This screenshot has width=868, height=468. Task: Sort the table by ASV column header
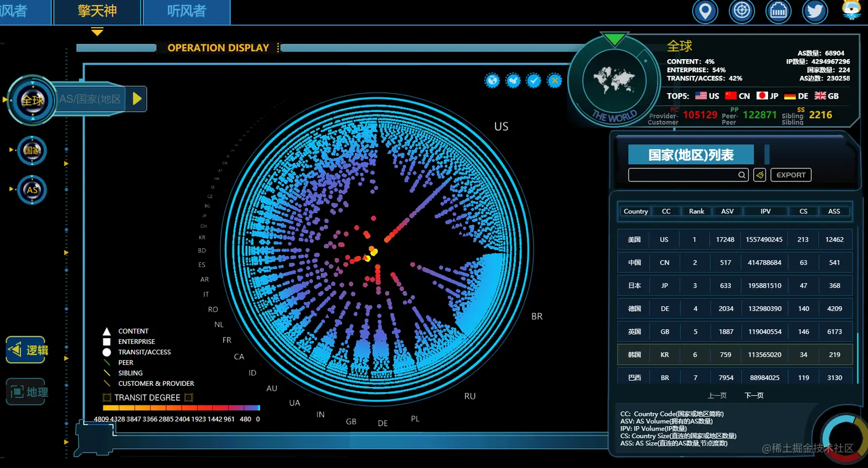(727, 211)
